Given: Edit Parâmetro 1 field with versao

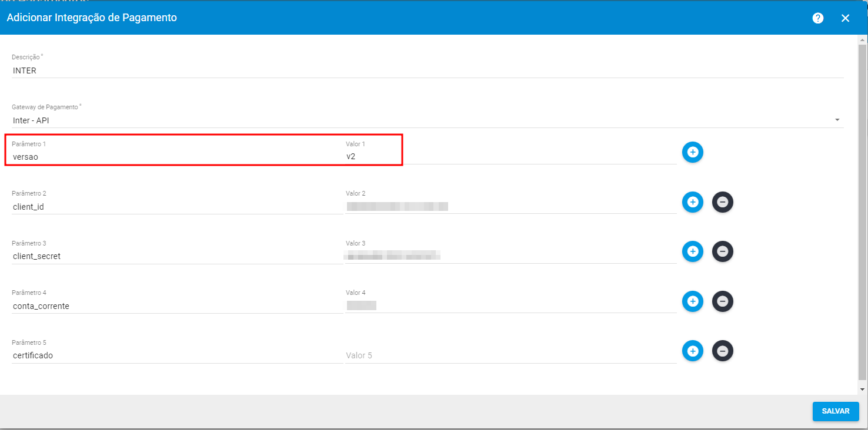Looking at the screenshot, I should (177, 157).
